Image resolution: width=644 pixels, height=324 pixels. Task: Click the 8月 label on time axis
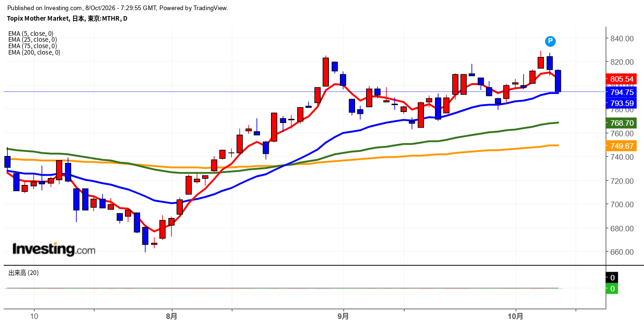pyautogui.click(x=172, y=316)
